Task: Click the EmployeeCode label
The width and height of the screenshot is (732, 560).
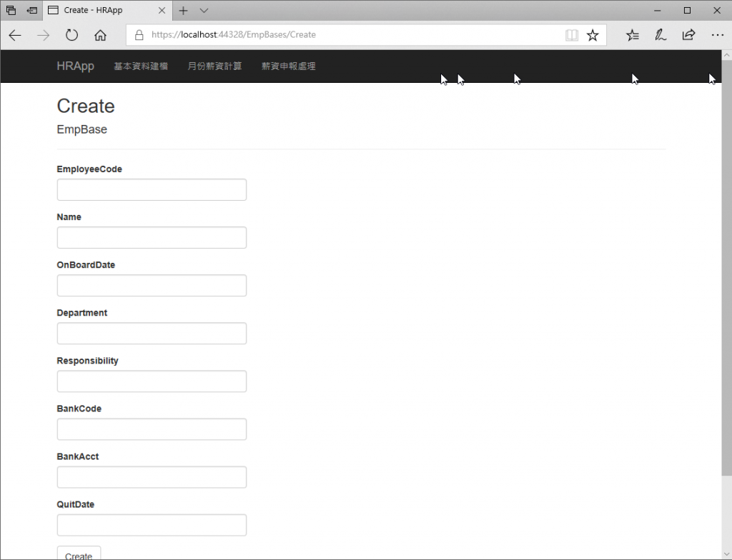Action: pyautogui.click(x=89, y=169)
